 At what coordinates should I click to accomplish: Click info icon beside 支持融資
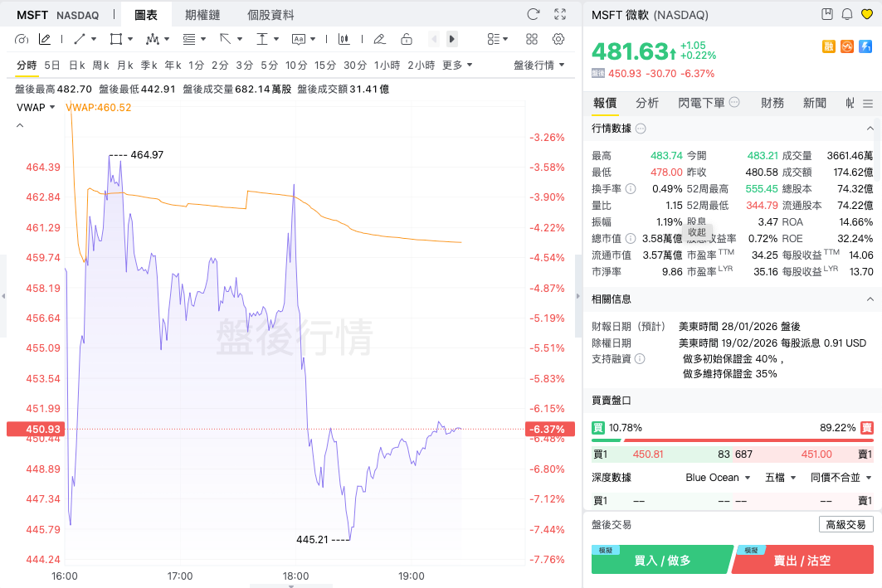coord(640,358)
